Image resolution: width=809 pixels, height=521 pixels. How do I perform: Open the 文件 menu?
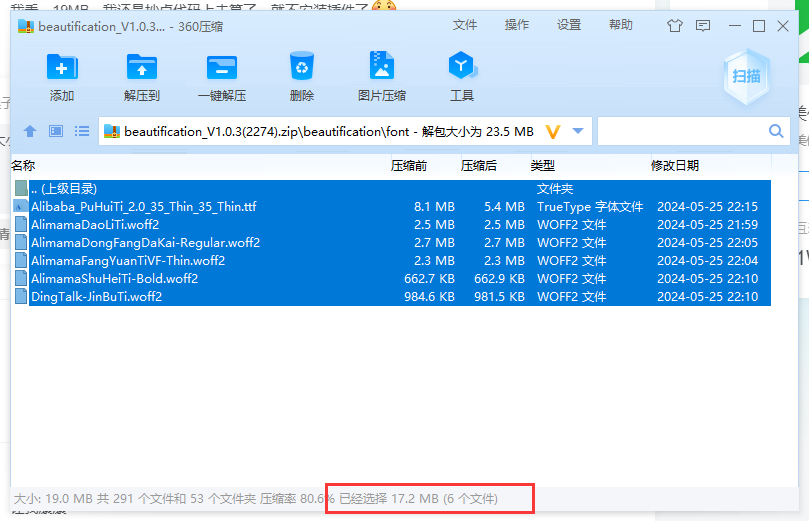click(x=465, y=25)
